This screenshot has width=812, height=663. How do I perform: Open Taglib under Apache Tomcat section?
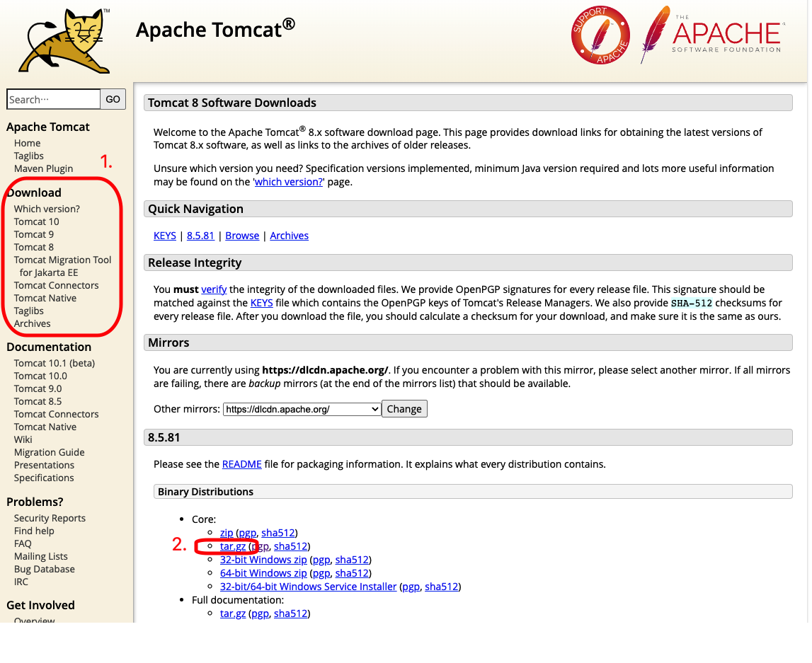[x=28, y=156]
